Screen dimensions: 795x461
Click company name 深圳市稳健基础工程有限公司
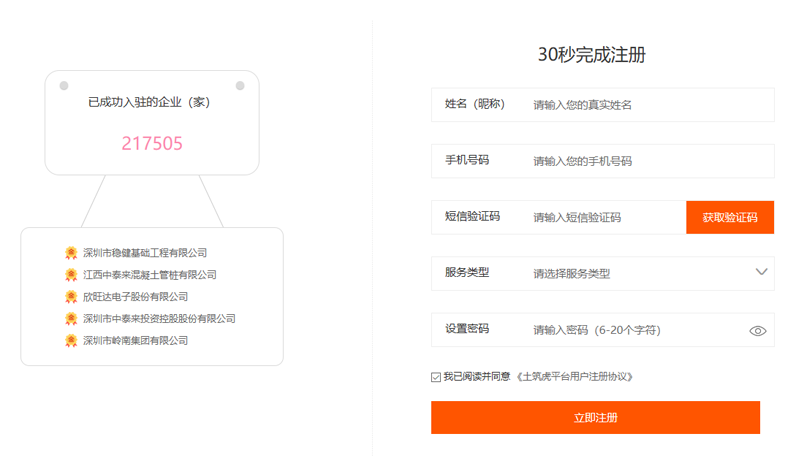click(145, 253)
